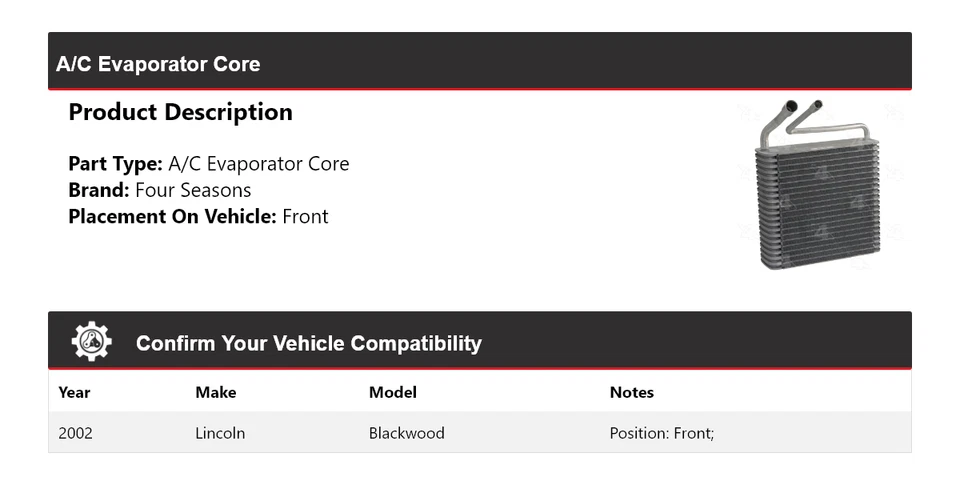
Task: Click the Part Type label
Action: tap(115, 164)
